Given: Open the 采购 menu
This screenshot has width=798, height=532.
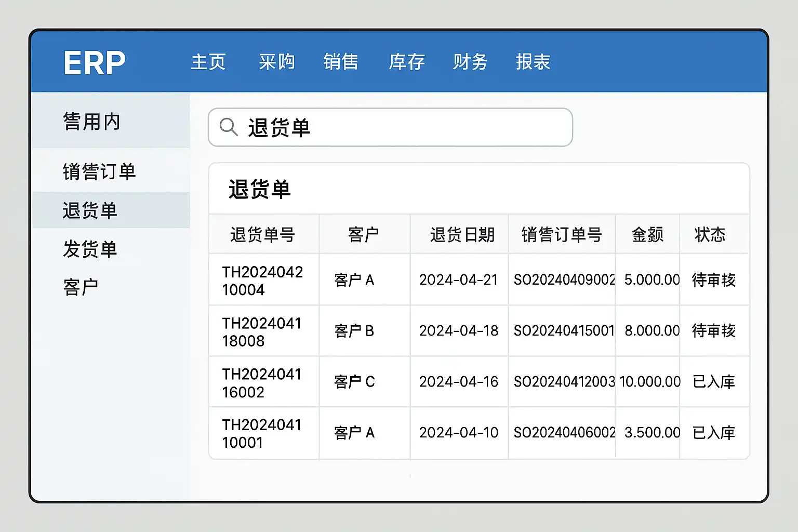Looking at the screenshot, I should pos(276,62).
